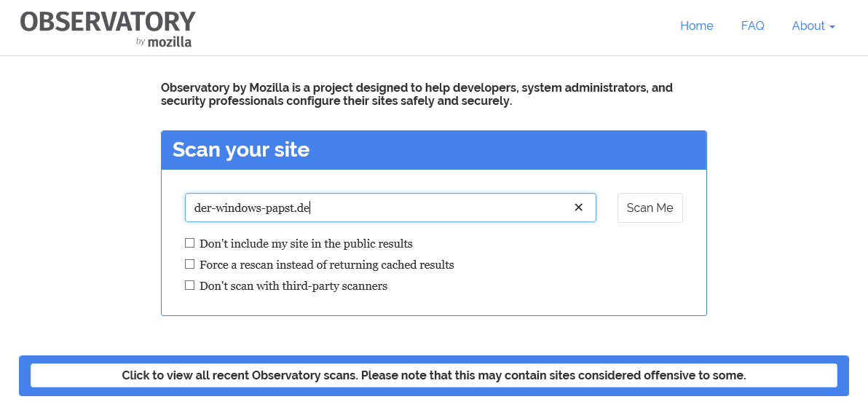This screenshot has width=868, height=410.
Task: Click the caret arrow next to About
Action: tap(832, 27)
